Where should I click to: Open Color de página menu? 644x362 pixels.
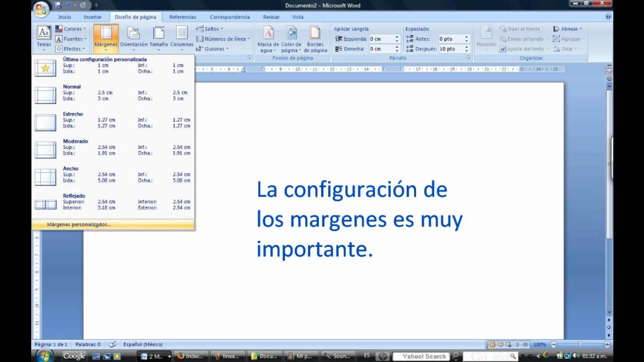coord(291,39)
